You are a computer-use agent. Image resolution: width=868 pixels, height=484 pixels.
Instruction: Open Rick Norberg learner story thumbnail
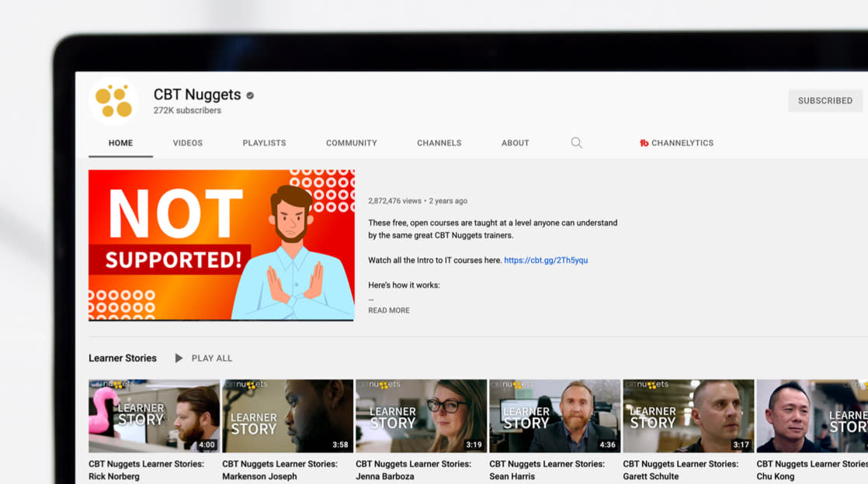pyautogui.click(x=154, y=416)
